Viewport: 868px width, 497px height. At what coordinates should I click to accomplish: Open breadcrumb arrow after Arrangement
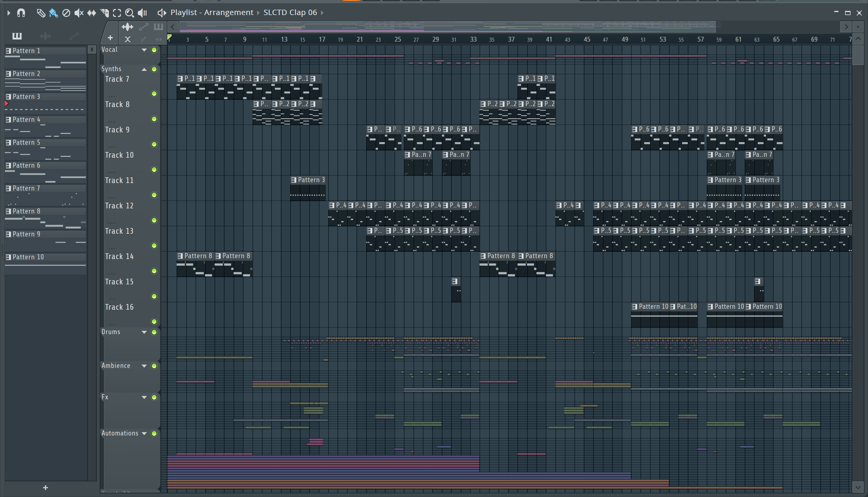pos(258,13)
